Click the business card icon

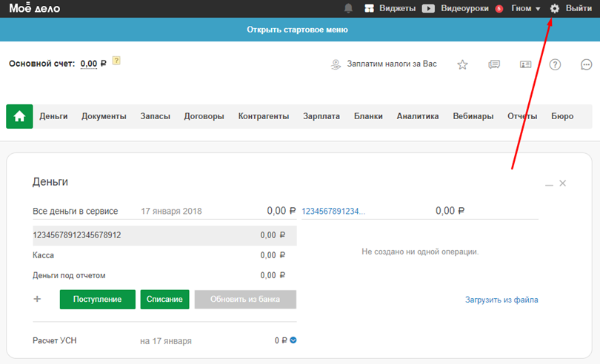point(525,64)
